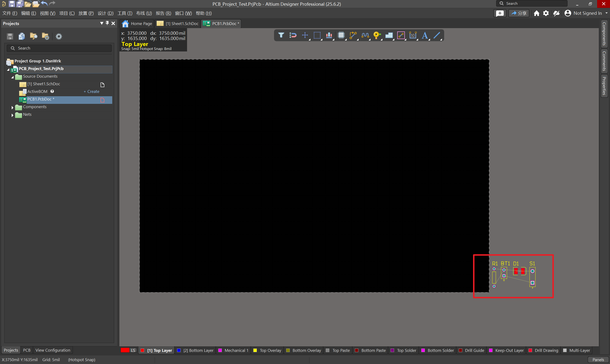Image resolution: width=610 pixels, height=364 pixels.
Task: Click the polygon pour icon
Action: coord(389,35)
